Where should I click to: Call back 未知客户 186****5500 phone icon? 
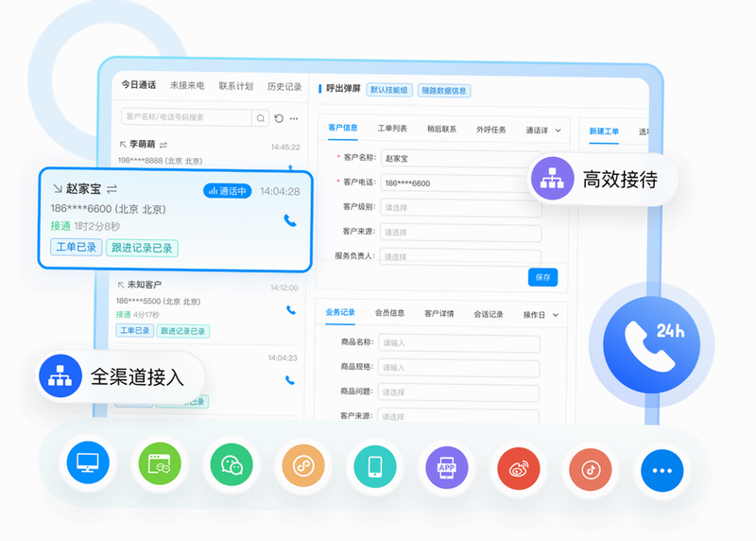click(291, 310)
